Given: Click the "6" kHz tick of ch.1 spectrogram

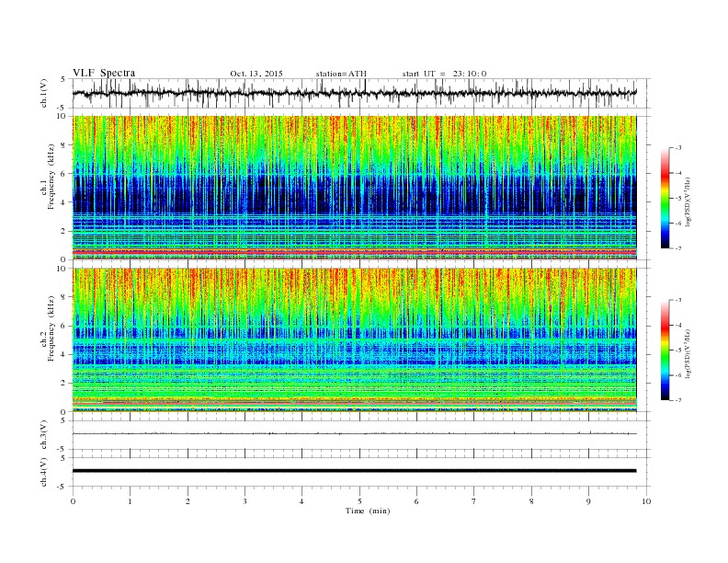Looking at the screenshot, I should [x=63, y=174].
